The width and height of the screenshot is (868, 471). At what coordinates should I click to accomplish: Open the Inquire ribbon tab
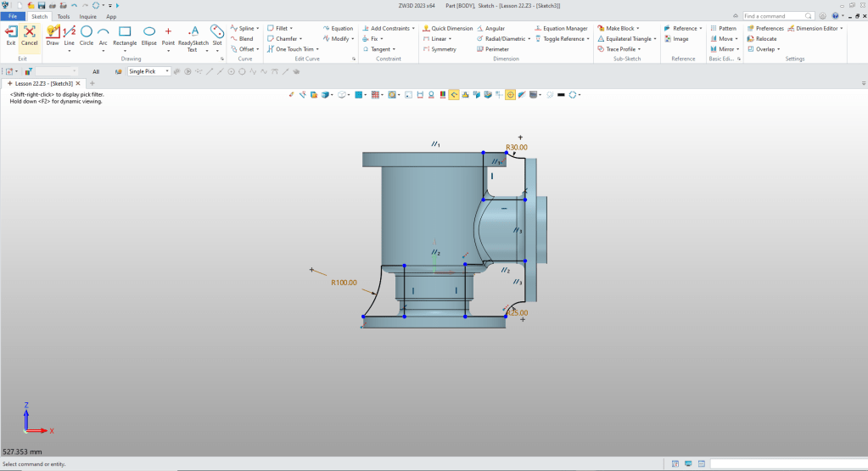coord(87,16)
